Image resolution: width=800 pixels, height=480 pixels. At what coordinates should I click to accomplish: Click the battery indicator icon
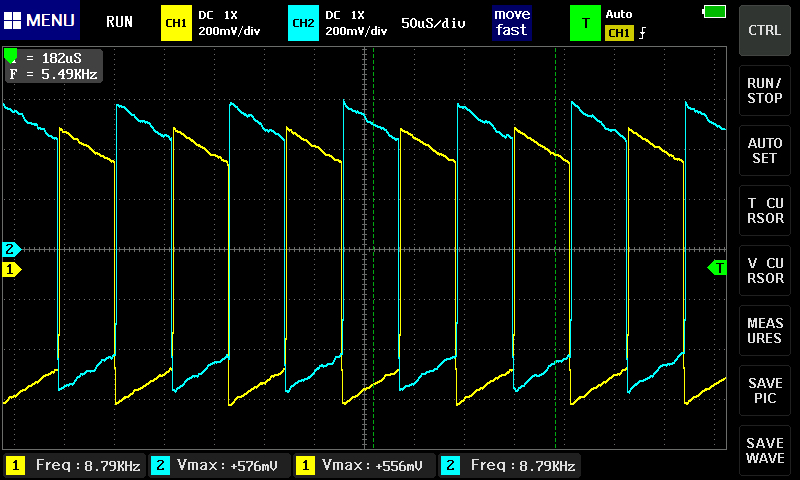[x=714, y=11]
